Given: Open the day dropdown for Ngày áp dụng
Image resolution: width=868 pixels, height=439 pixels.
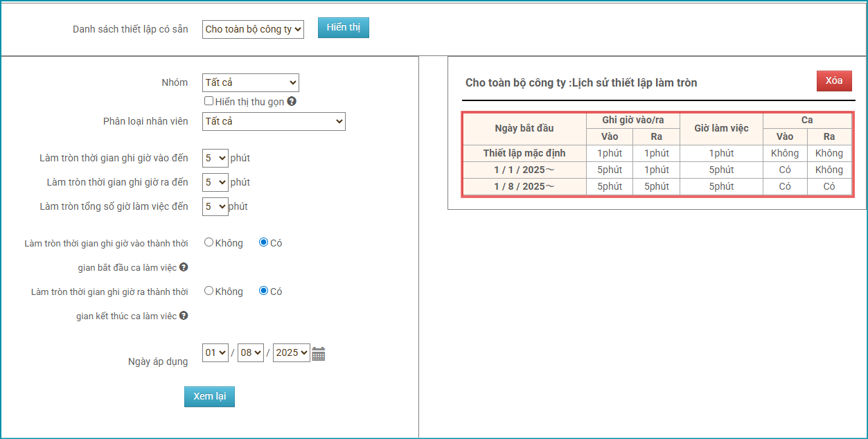Looking at the screenshot, I should pos(215,353).
